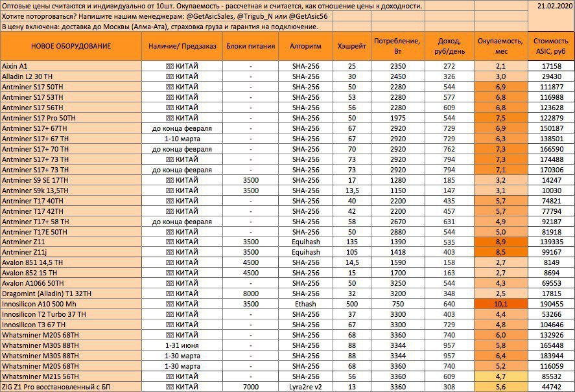Select the payback value 10,1
The height and width of the screenshot is (392, 575).
coord(500,304)
